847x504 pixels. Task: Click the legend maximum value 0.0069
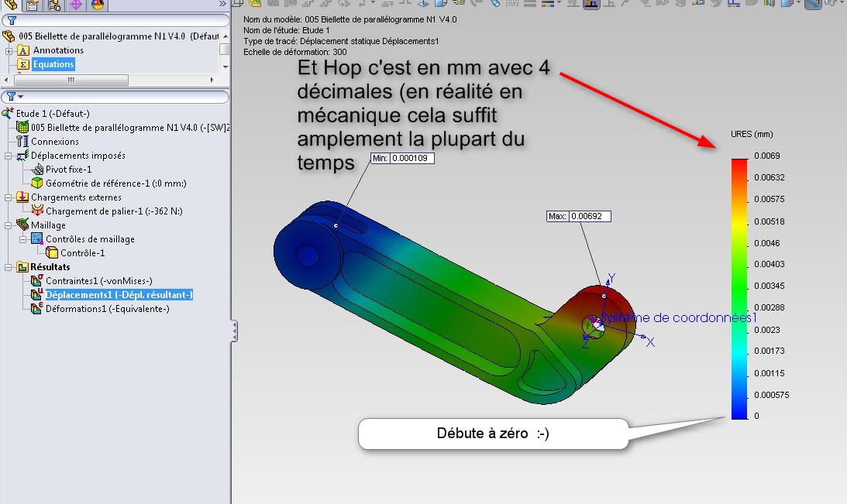click(x=767, y=156)
